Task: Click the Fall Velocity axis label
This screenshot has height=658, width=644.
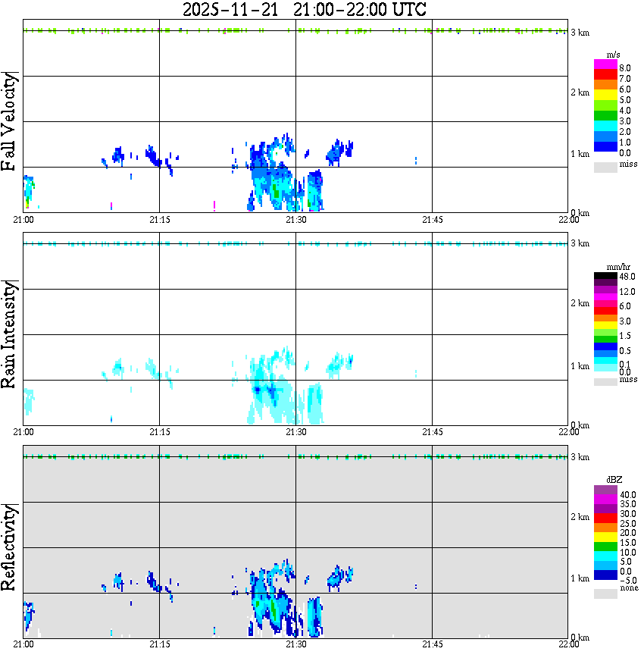Action: pos(8,121)
